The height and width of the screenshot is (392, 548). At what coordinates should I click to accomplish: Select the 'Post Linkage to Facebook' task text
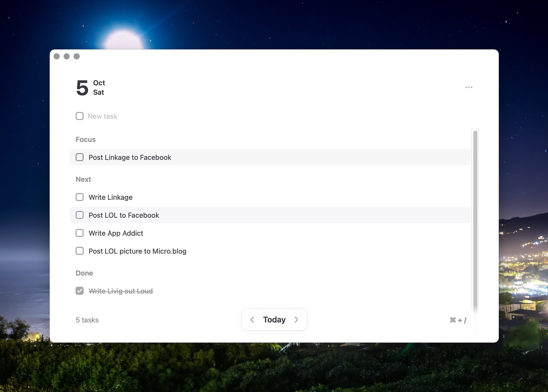(x=130, y=157)
